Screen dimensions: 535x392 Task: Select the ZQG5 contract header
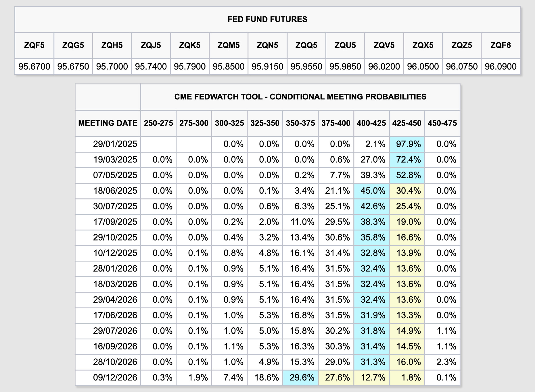tap(73, 45)
